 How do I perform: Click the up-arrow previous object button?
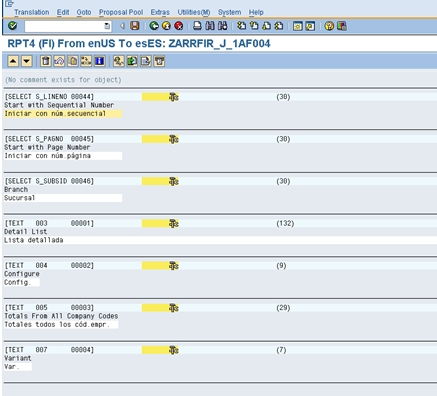(13, 61)
